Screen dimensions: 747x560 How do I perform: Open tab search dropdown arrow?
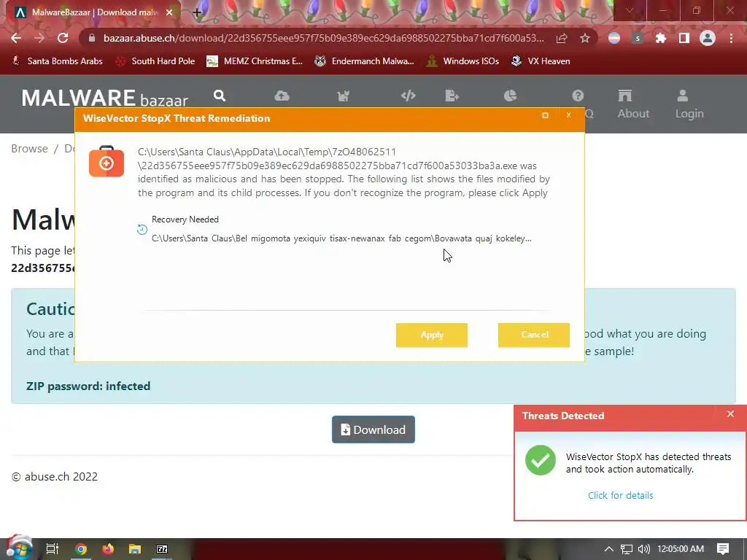coord(630,10)
